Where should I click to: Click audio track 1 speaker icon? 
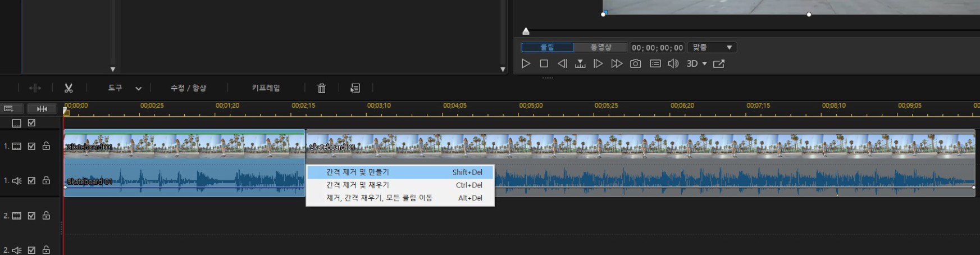[x=17, y=181]
